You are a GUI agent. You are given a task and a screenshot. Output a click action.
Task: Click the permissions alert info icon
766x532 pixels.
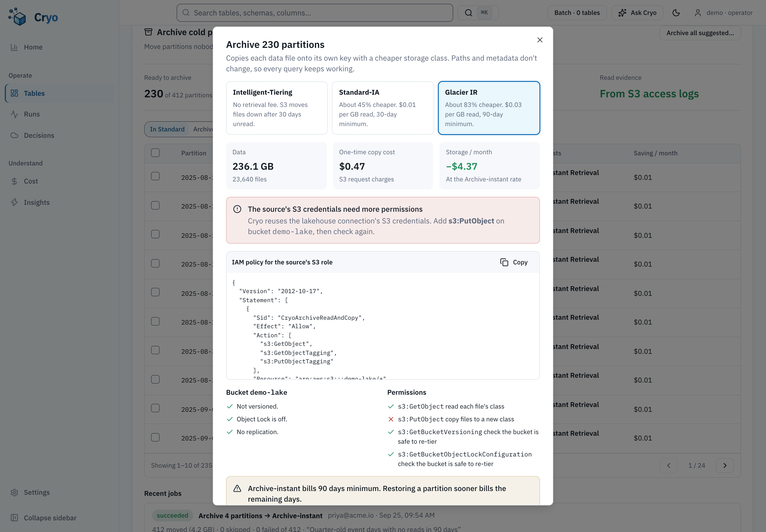pos(237,209)
